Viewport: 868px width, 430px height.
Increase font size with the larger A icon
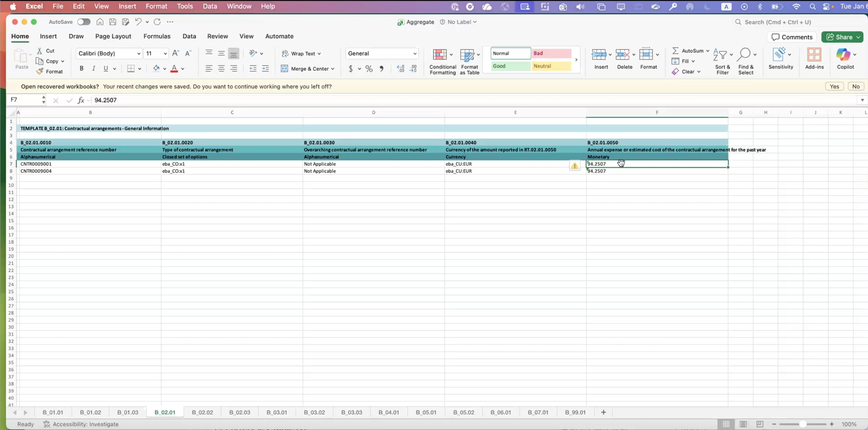pos(175,53)
